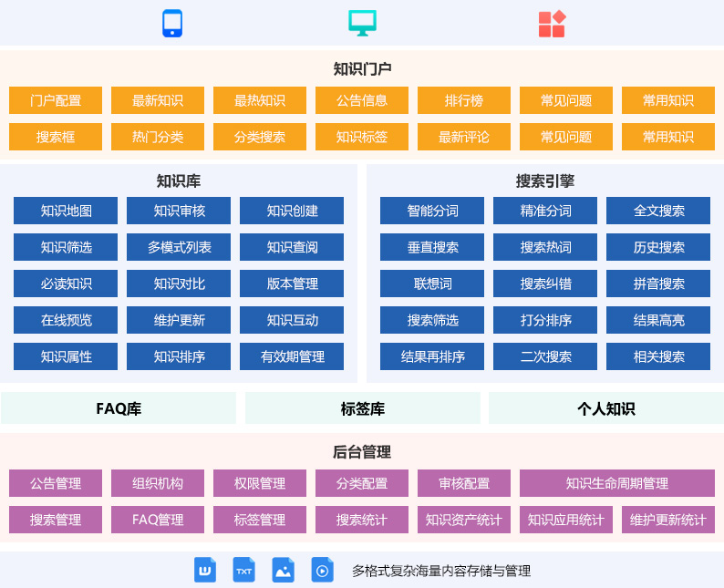724x588 pixels.
Task: Open 知识地图 in the knowledge base
Action: (66, 211)
